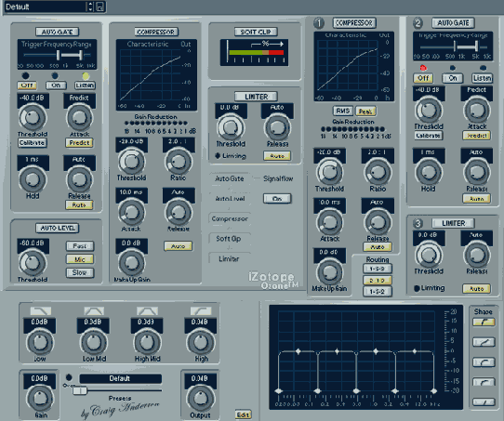Viewport: 504px width, 421px height.
Task: Select the Low Mid band filter shape icon
Action: [x=94, y=310]
